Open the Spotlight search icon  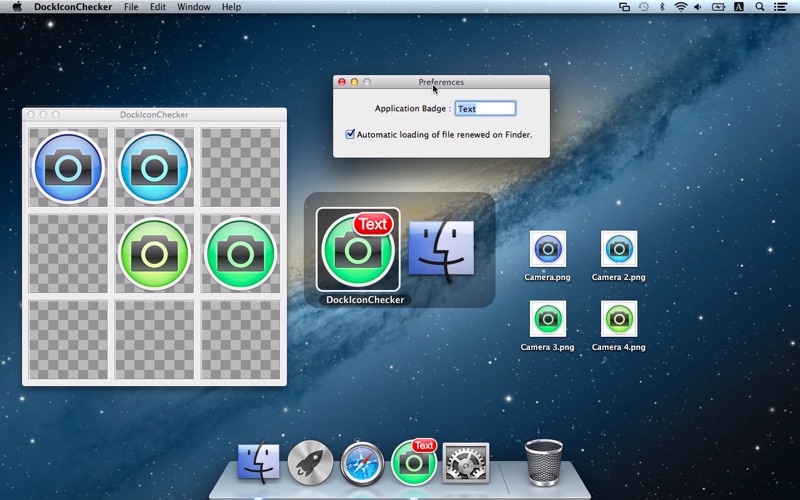tap(760, 7)
